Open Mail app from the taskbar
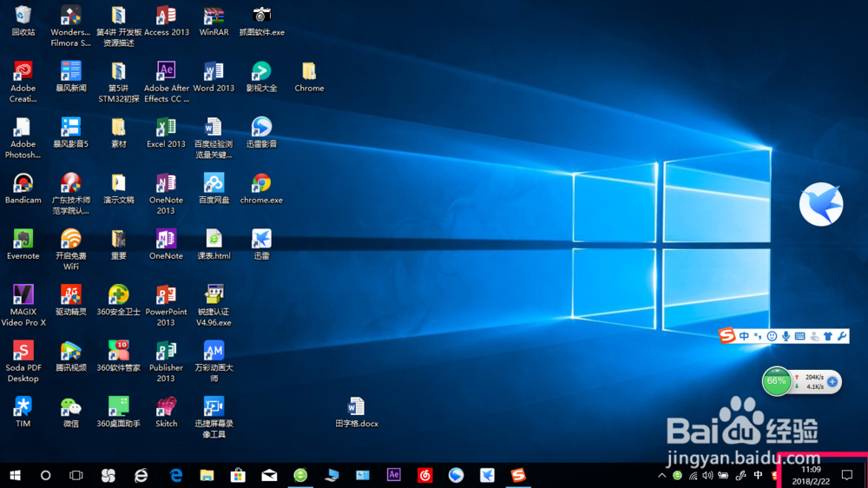 tap(269, 475)
